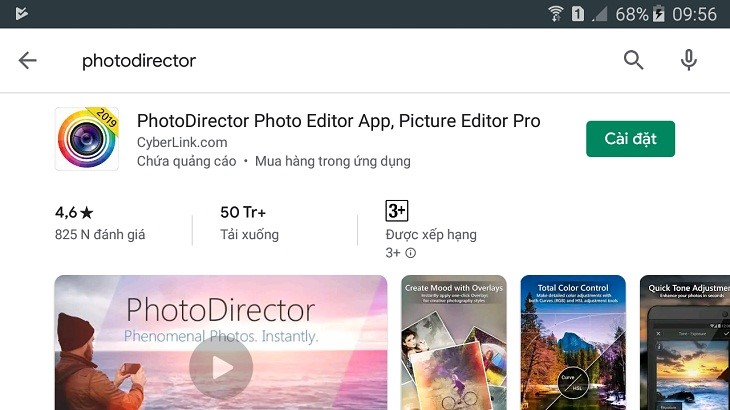This screenshot has height=410, width=730.
Task: Edit the photodirector search field
Action: [139, 61]
